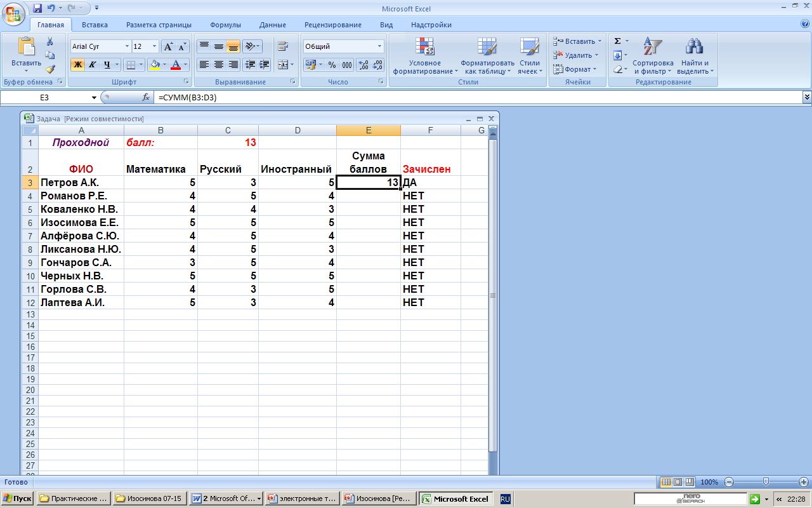This screenshot has height=508, width=812.
Task: Open the Conditional Formatting menu
Action: point(424,57)
